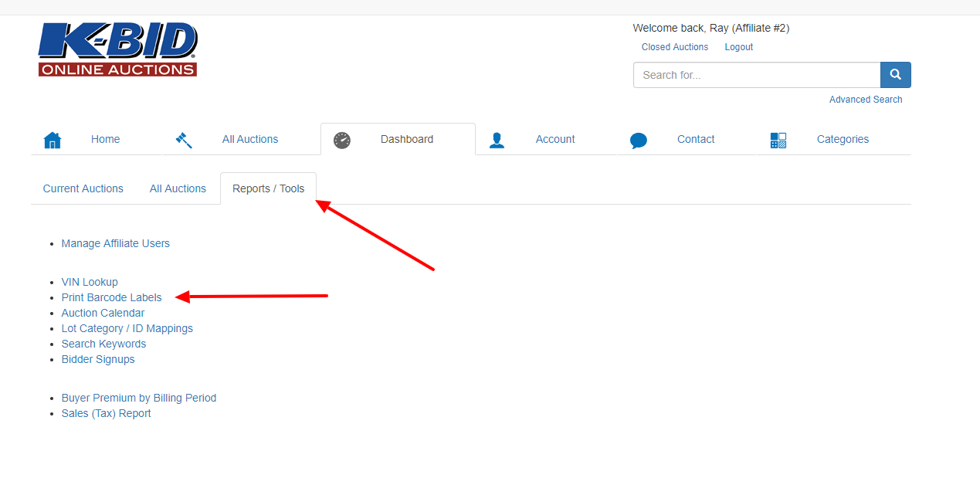Screen dimensions: 980x485
Task: Click the speedometer icon beside Dashboard
Action: click(342, 140)
